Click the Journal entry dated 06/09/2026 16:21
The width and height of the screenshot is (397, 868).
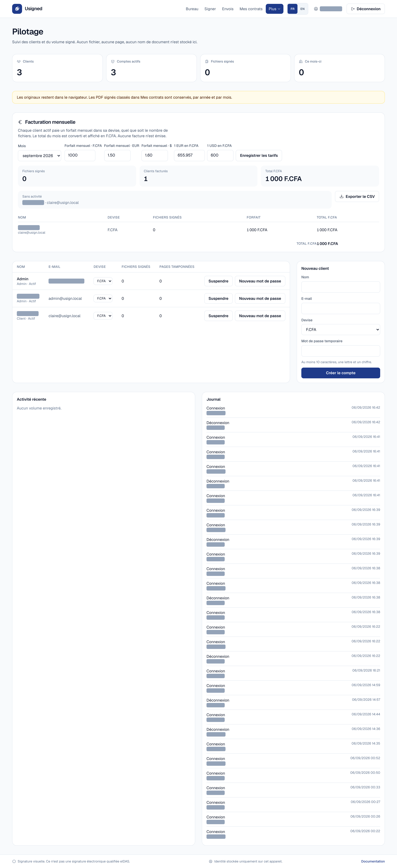tap(293, 673)
